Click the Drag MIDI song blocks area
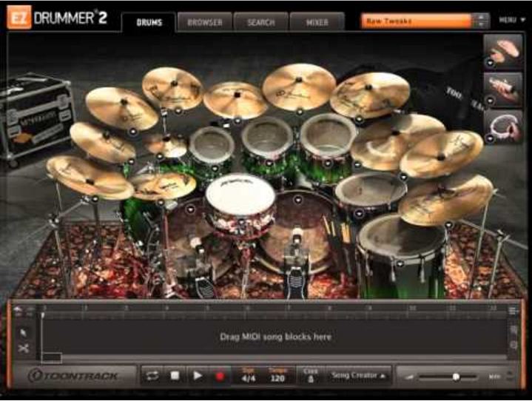 275,337
